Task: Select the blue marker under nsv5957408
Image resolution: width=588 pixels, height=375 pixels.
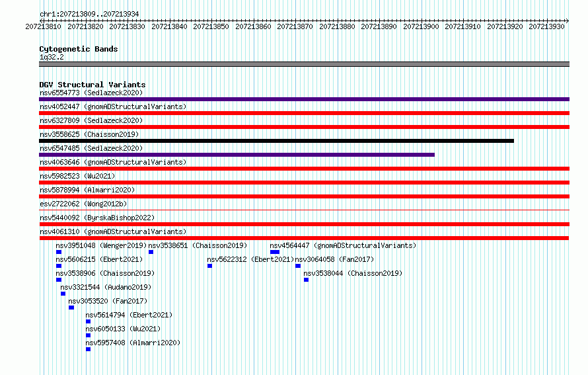Action: click(88, 349)
